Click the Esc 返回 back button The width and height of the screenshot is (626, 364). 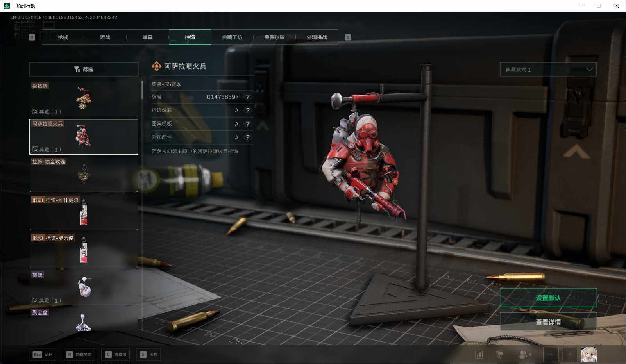pos(43,354)
